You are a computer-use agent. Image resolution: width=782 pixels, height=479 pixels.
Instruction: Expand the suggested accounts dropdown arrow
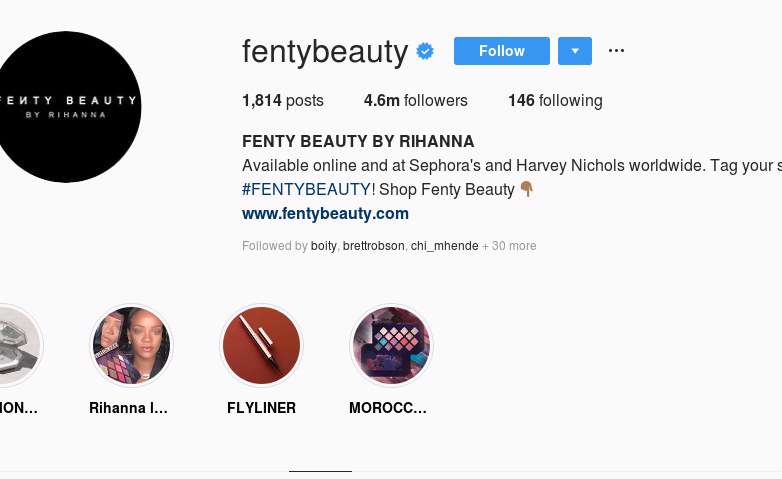click(575, 51)
